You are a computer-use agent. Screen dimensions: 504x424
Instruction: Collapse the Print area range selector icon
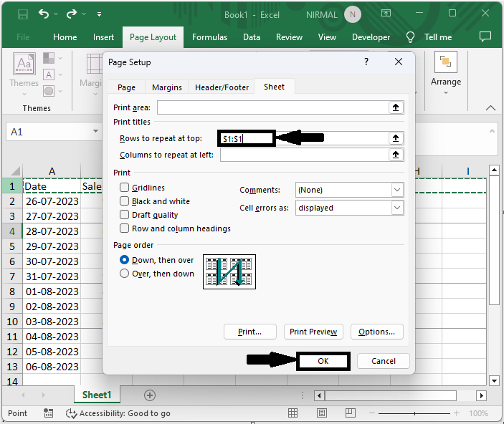coord(395,107)
